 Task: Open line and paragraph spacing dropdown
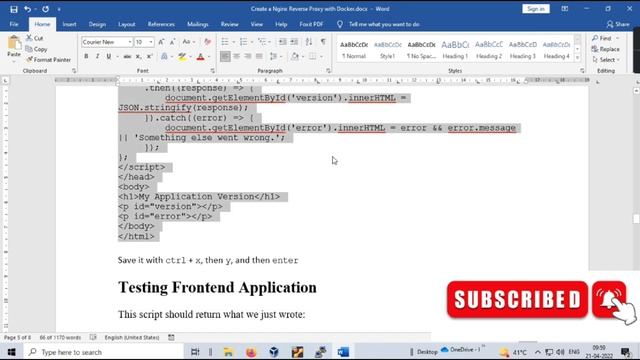(281, 56)
